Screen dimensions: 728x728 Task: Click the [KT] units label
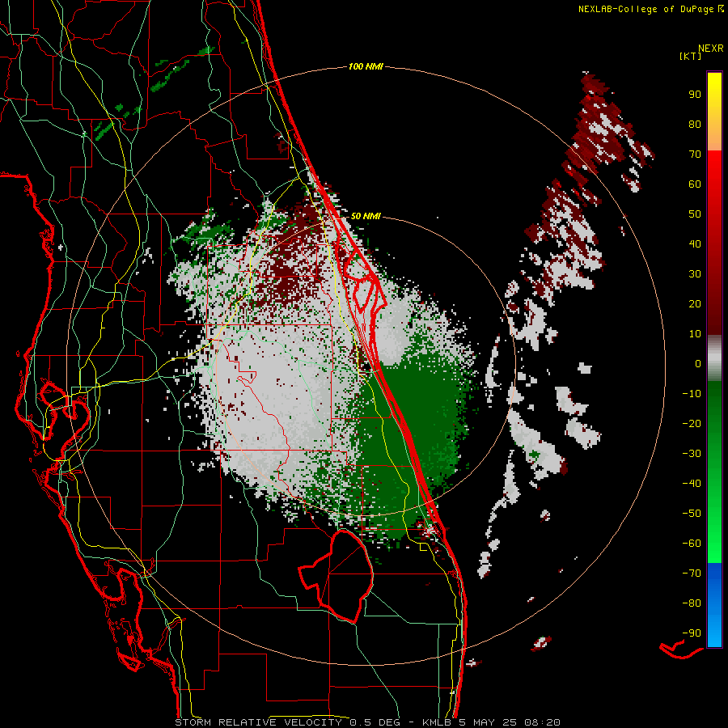690,56
